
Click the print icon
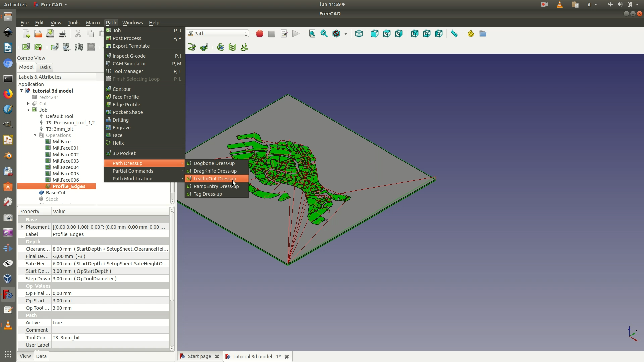(62, 34)
